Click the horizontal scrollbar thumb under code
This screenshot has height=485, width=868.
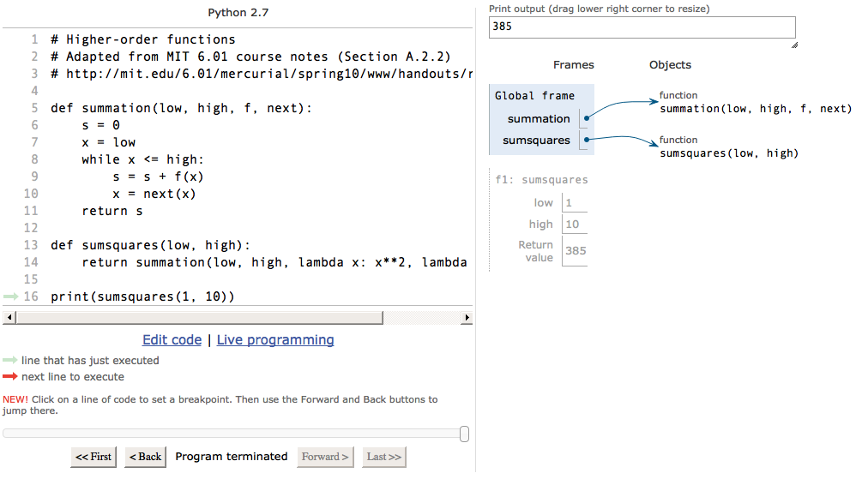click(x=199, y=317)
